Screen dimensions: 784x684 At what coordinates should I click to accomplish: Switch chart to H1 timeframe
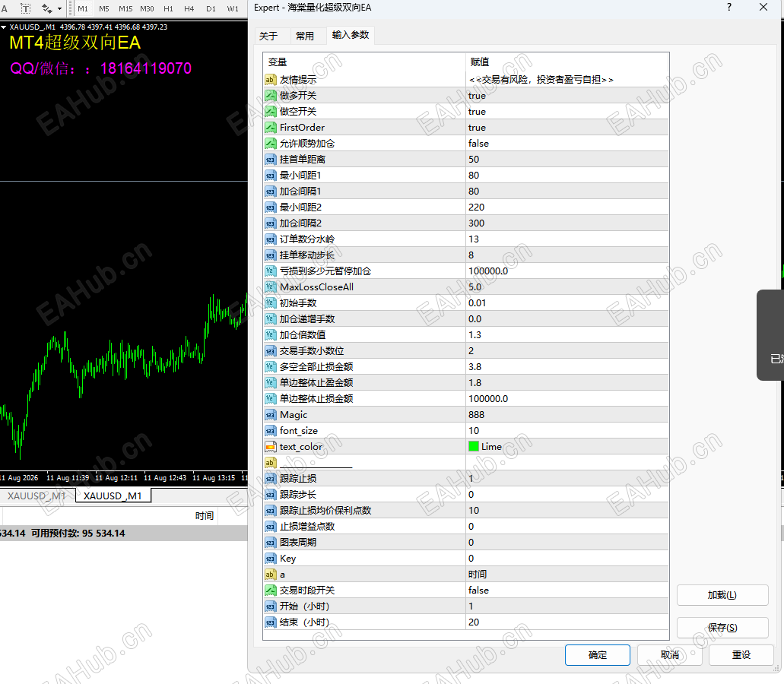(x=169, y=8)
